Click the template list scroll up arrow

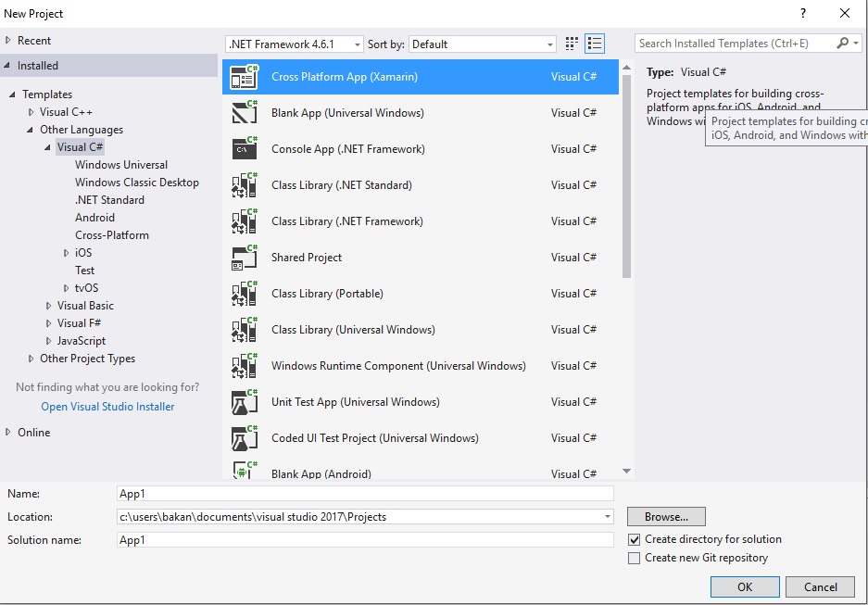click(x=626, y=68)
